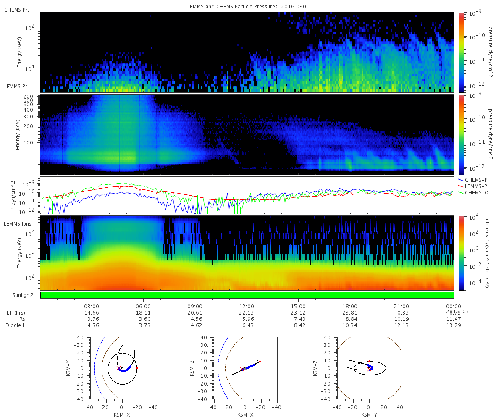The width and height of the screenshot is (504, 420).
Task: Click the 18:00 time axis label
Action: click(x=350, y=307)
